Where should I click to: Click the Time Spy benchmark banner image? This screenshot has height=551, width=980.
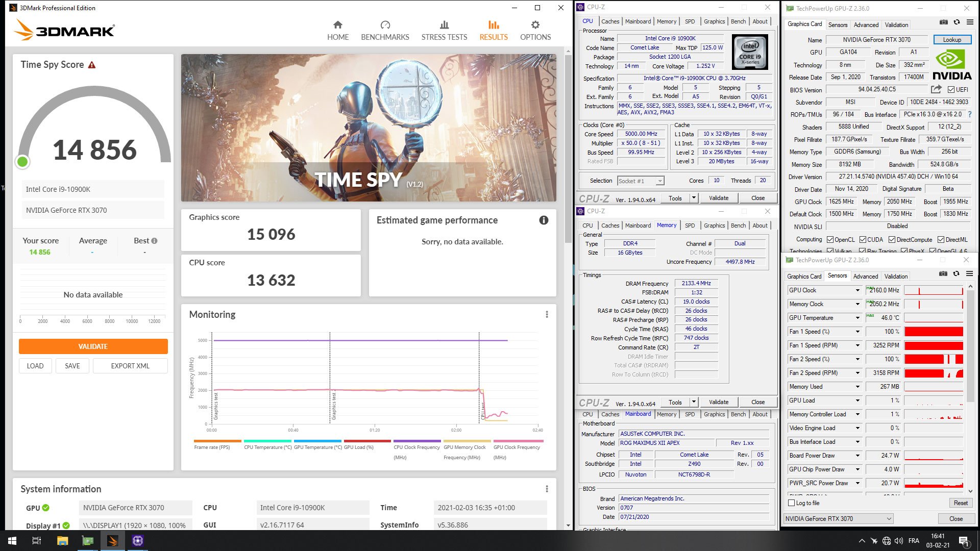[369, 128]
